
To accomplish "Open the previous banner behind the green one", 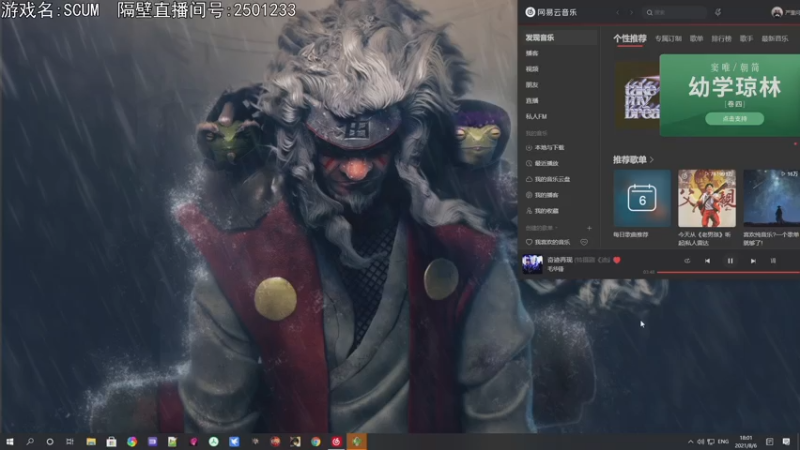I will [x=637, y=95].
